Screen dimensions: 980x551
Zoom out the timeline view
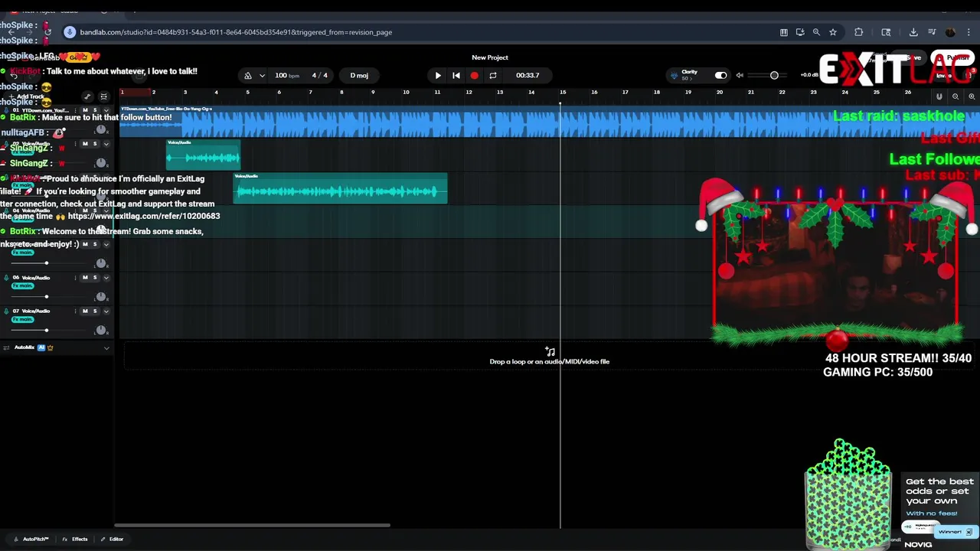click(x=955, y=96)
